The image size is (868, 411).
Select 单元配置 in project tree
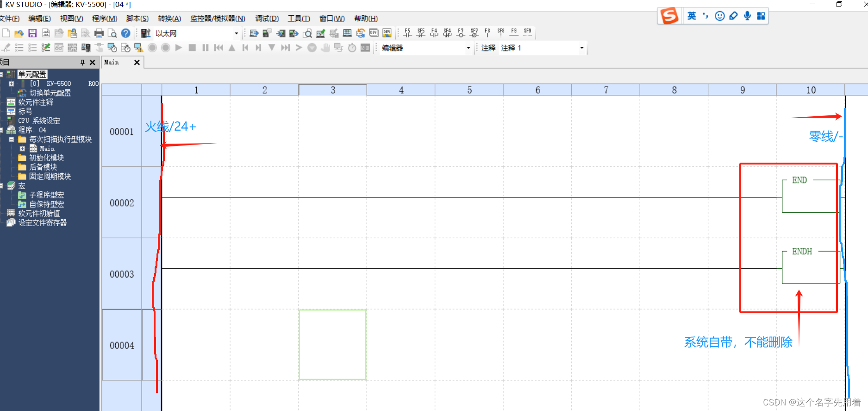(x=32, y=74)
